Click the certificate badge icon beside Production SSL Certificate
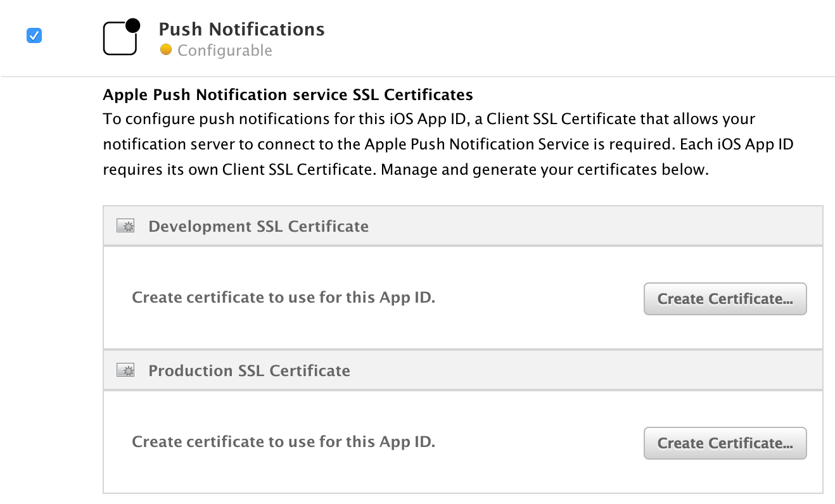835x504 pixels. click(x=125, y=370)
